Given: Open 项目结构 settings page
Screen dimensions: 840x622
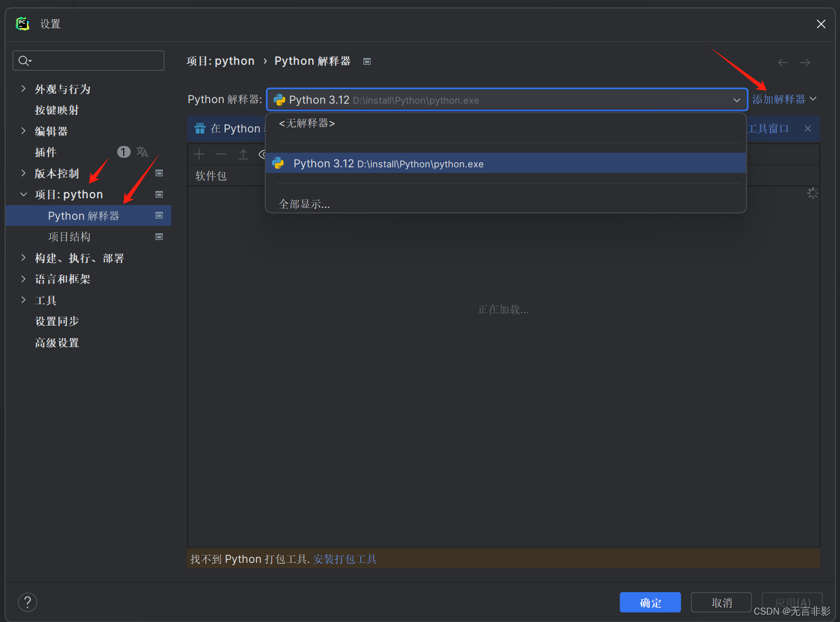Looking at the screenshot, I should click(69, 237).
